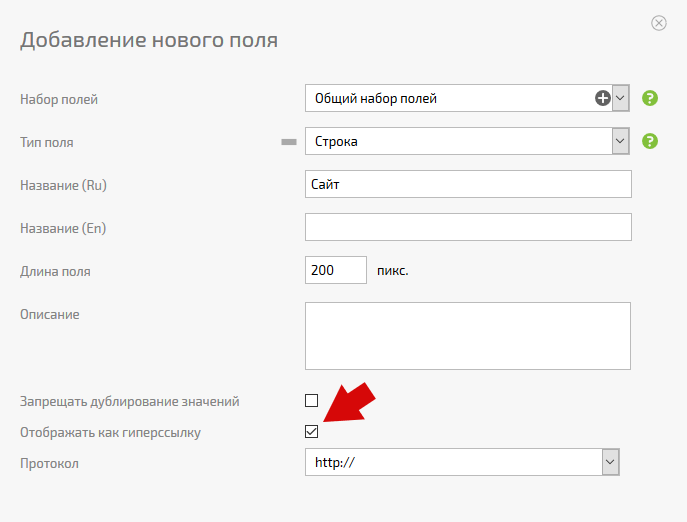
Task: Click the Набор полей label
Action: point(59,99)
